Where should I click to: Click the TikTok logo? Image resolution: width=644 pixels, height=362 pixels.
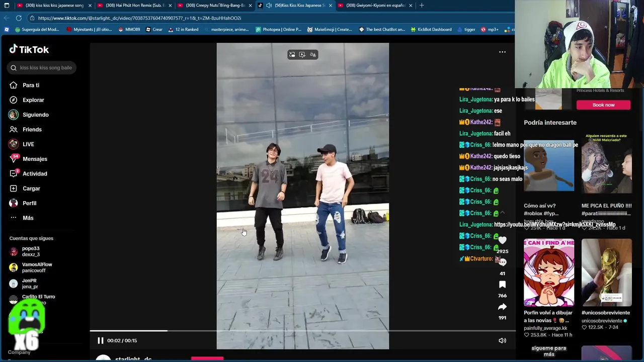29,49
